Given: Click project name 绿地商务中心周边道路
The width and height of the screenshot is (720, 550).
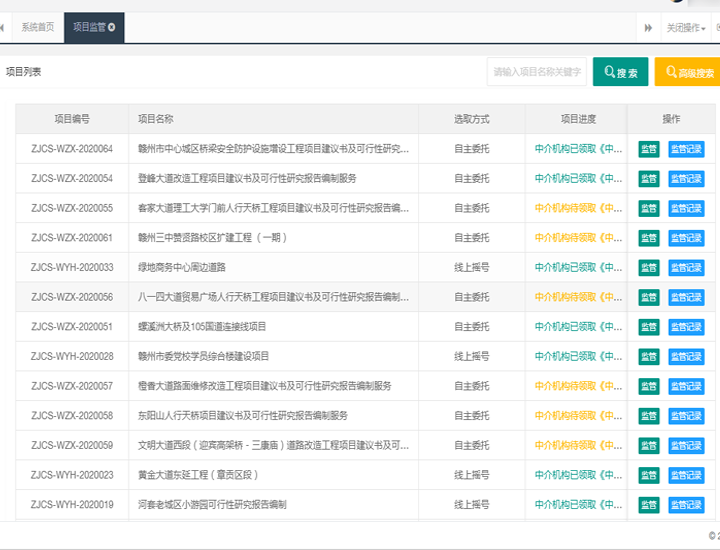Looking at the screenshot, I should click(182, 267).
